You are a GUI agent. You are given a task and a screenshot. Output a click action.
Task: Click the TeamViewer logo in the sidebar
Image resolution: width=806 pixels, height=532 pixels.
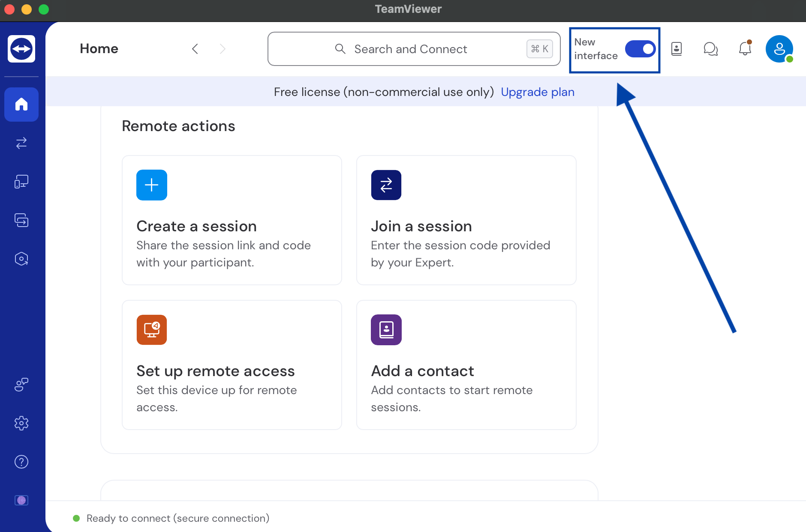pos(21,49)
